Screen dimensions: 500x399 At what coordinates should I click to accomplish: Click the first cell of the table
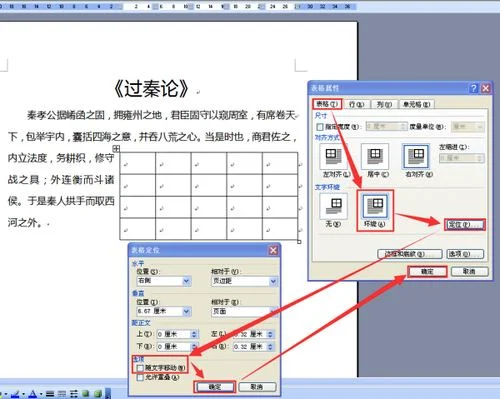click(137, 163)
